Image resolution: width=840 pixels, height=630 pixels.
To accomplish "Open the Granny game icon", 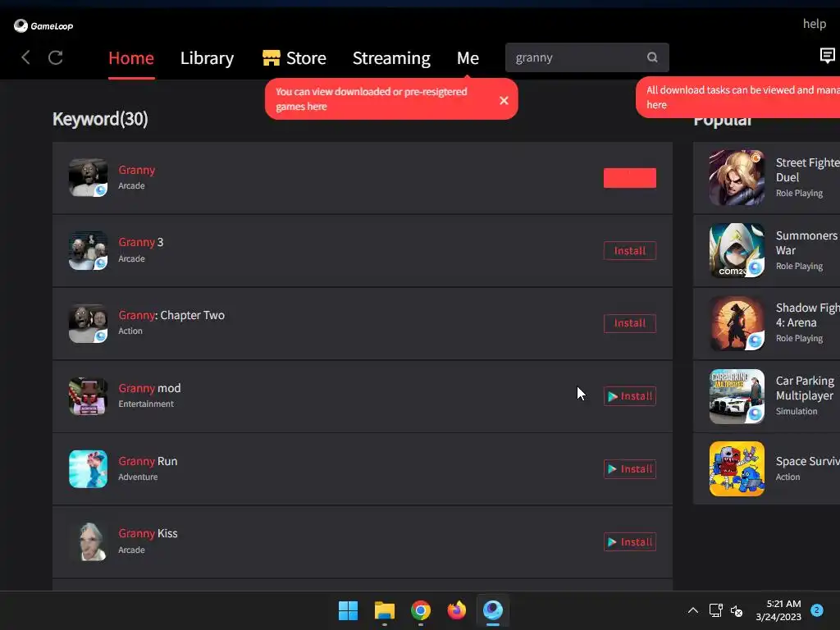I will (89, 178).
